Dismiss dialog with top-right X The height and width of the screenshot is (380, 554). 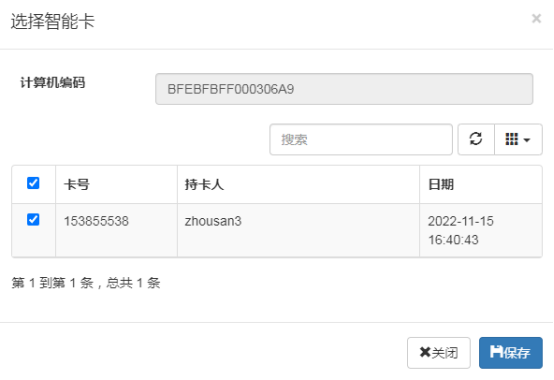tap(536, 18)
